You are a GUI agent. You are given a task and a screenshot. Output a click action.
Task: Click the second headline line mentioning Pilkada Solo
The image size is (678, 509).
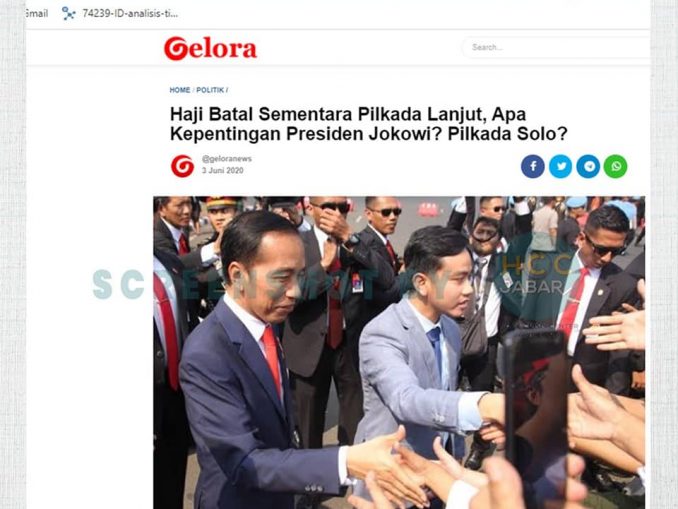pos(368,134)
